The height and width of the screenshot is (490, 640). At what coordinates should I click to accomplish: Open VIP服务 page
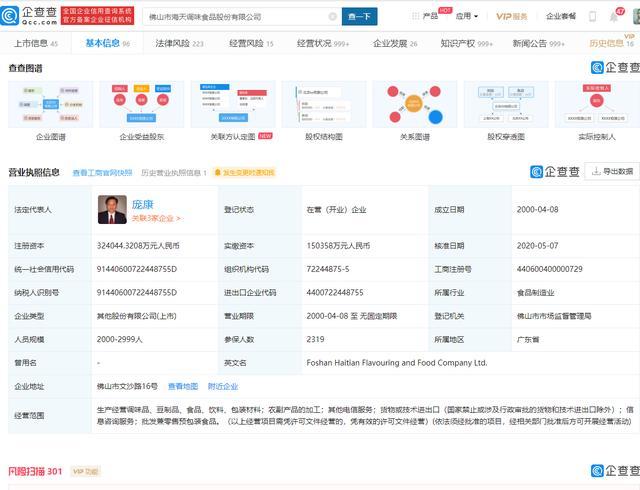coord(512,16)
